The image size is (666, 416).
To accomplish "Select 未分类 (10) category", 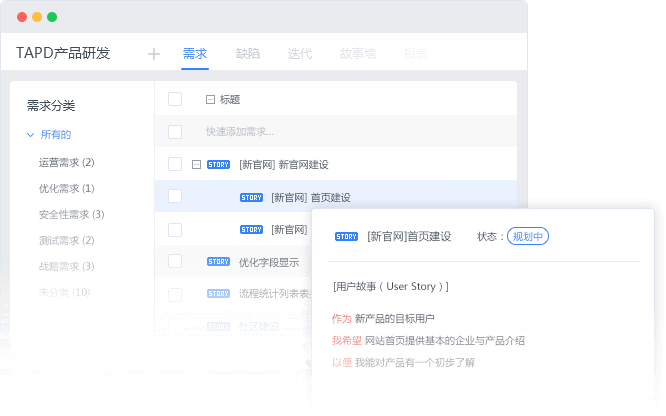I will coord(64,292).
